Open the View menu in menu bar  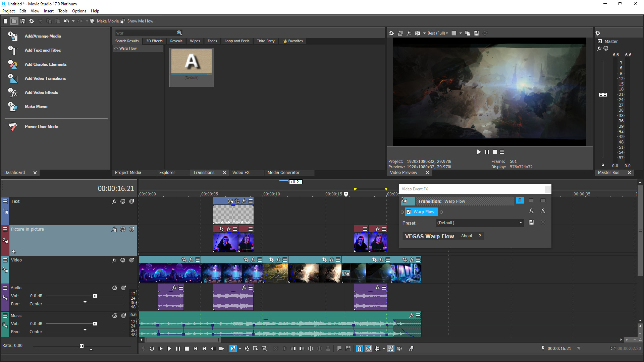[x=35, y=11]
